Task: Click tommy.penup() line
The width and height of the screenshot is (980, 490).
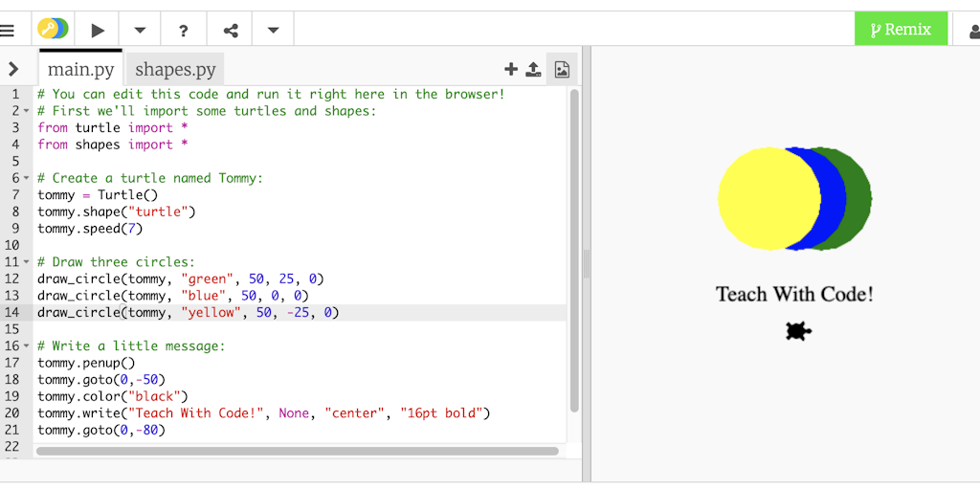Action: tap(86, 363)
